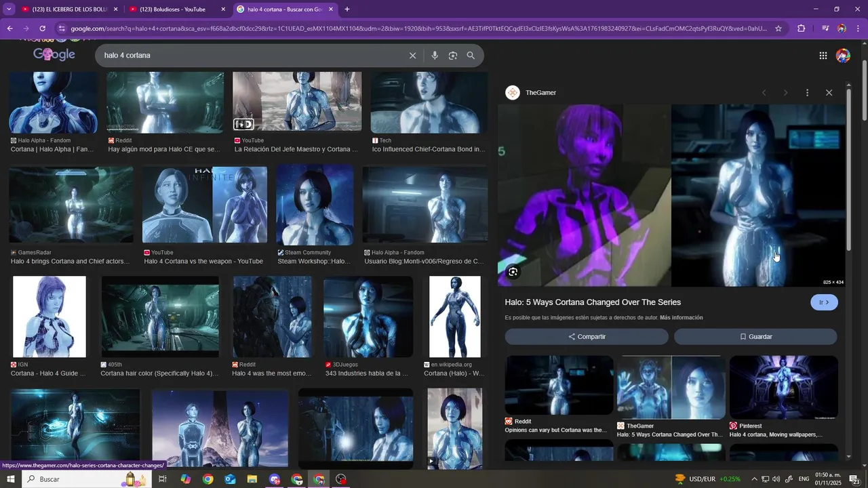The image size is (868, 488).
Task: Focus the halo 4 cortana search field
Action: click(x=251, y=56)
